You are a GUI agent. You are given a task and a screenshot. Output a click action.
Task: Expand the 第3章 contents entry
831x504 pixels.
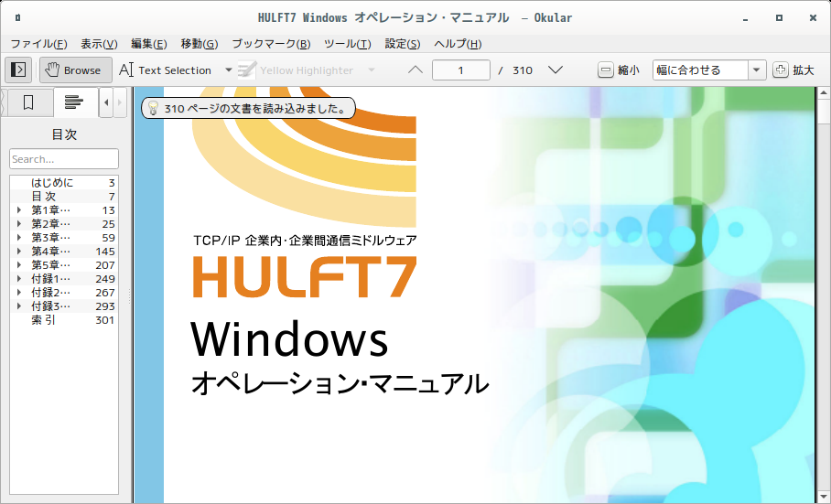tap(19, 238)
